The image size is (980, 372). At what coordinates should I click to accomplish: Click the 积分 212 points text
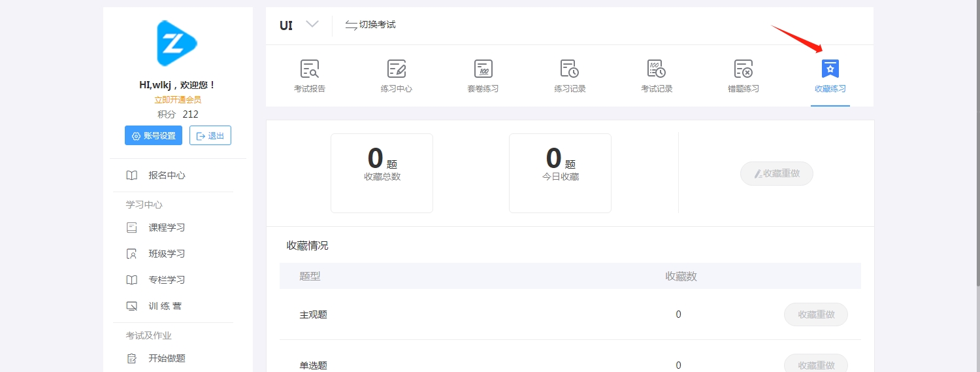tap(178, 114)
